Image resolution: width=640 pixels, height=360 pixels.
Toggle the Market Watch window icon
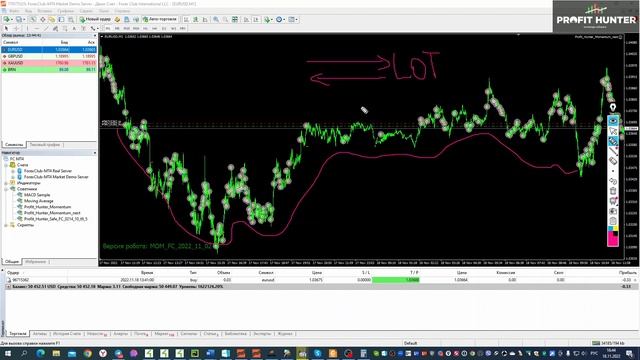coord(33,19)
